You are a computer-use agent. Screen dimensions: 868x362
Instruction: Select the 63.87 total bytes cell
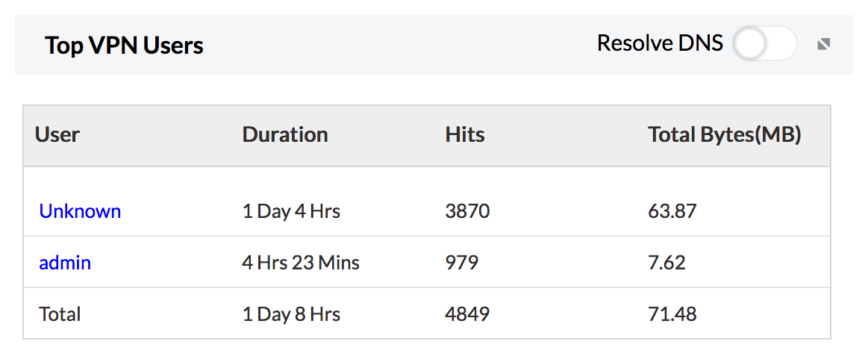click(x=672, y=211)
